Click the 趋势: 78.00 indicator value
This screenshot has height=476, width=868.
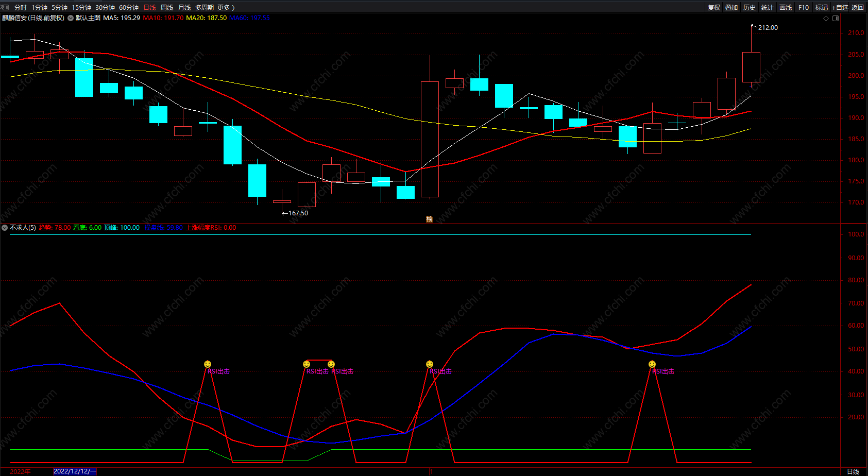coord(55,228)
